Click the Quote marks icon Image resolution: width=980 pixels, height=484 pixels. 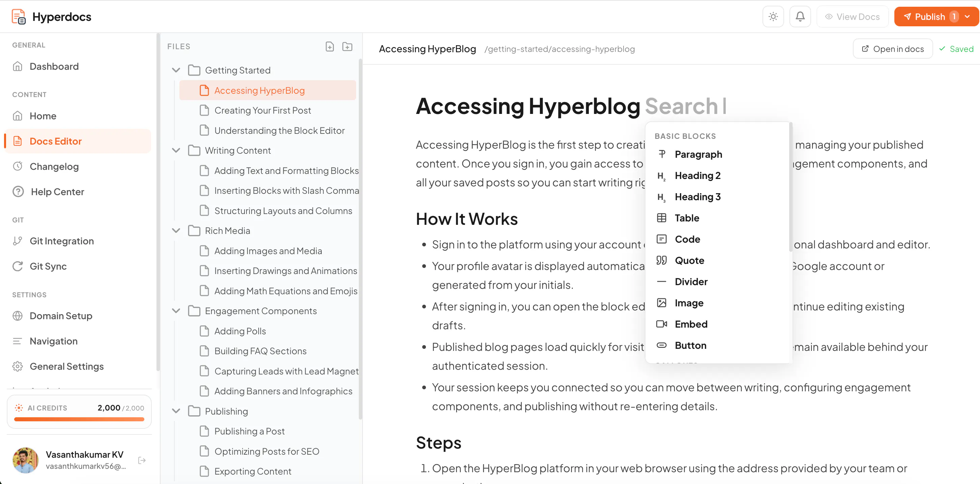(x=662, y=260)
